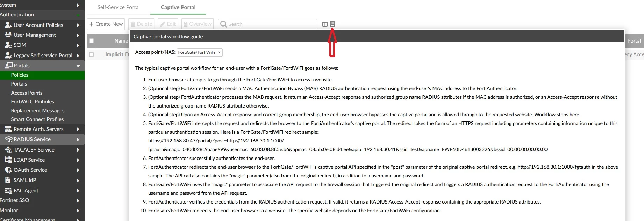Image resolution: width=644 pixels, height=221 pixels.
Task: Toggle the select-all checkbox in table header
Action: 91,41
